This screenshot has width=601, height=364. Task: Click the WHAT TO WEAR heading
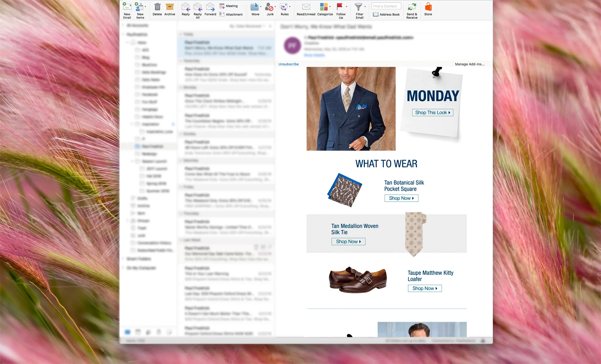pos(386,164)
